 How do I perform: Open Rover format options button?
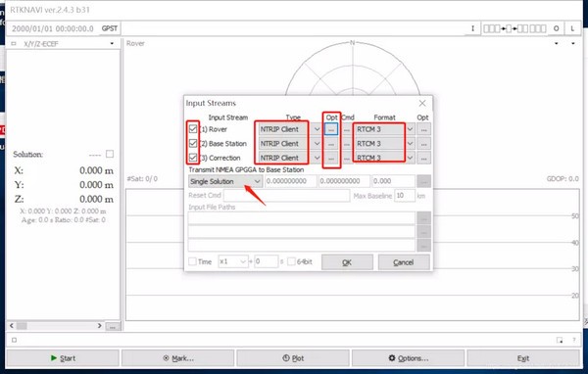point(423,129)
